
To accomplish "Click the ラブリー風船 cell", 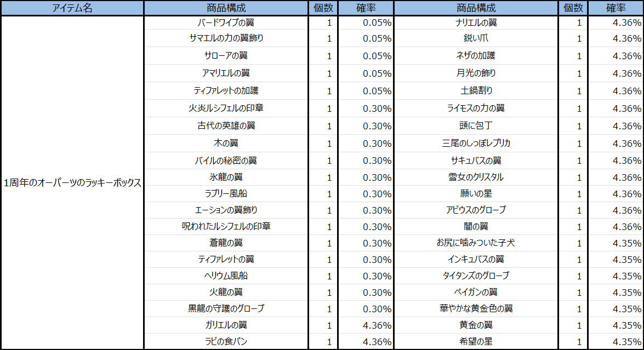I will 226,194.
